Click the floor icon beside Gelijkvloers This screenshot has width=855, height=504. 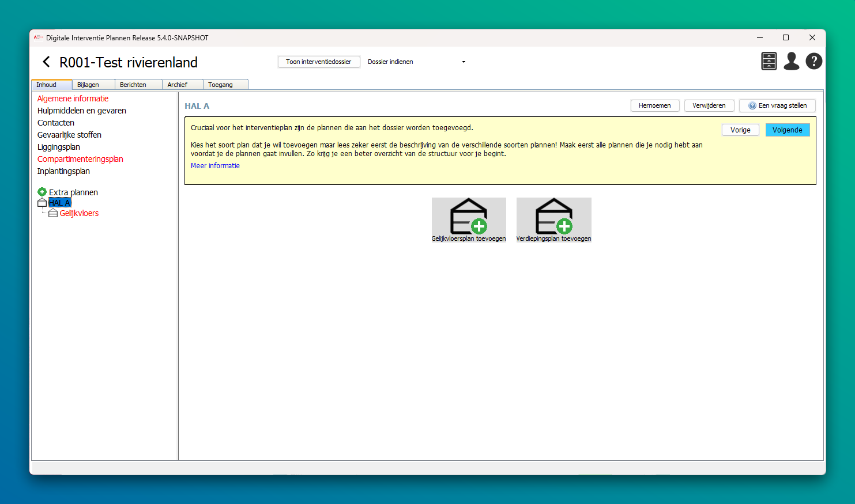[53, 213]
